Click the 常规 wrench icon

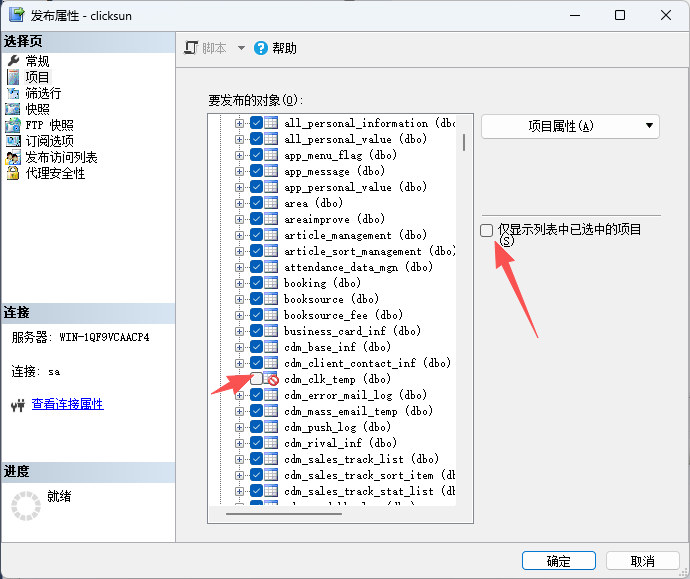click(13, 61)
